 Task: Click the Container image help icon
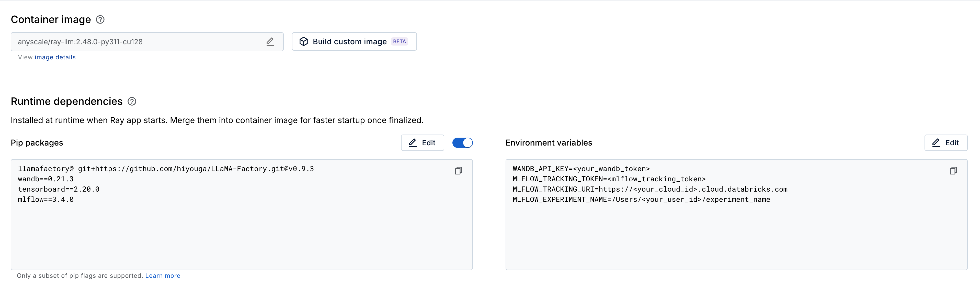click(100, 19)
